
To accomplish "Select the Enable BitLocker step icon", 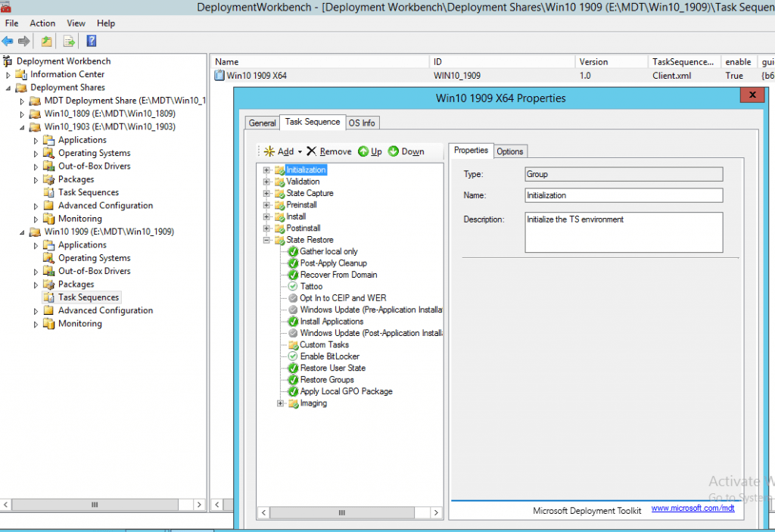I will click(293, 356).
